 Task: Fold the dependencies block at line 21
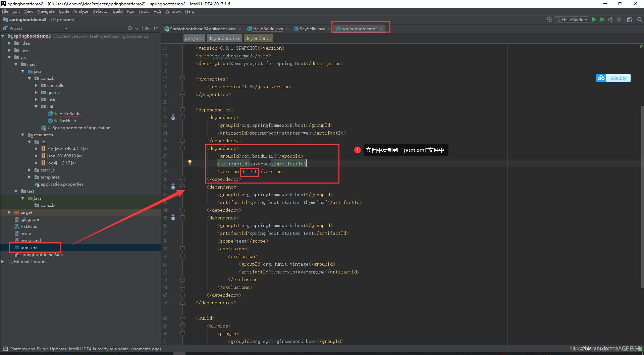coord(182,110)
